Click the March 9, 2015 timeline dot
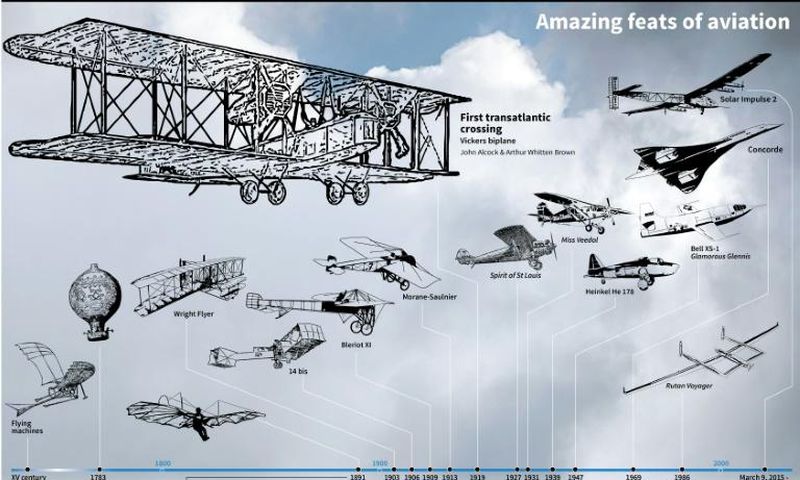 (x=764, y=469)
